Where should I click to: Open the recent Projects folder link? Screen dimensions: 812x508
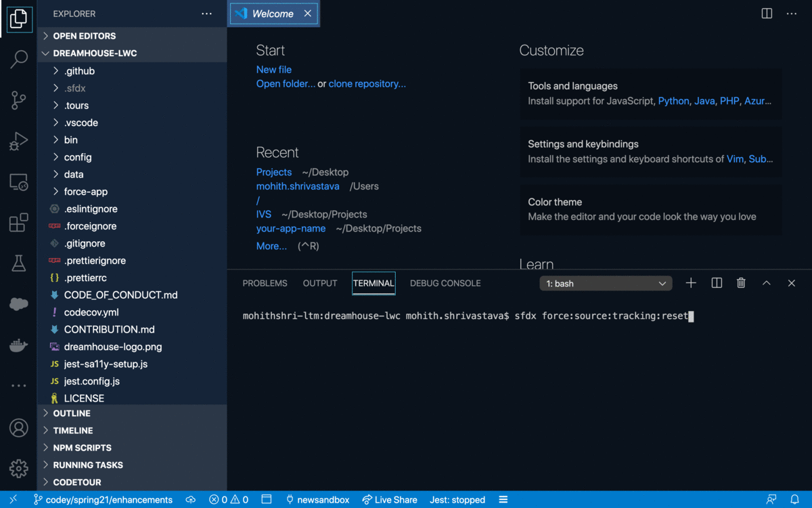pos(274,172)
